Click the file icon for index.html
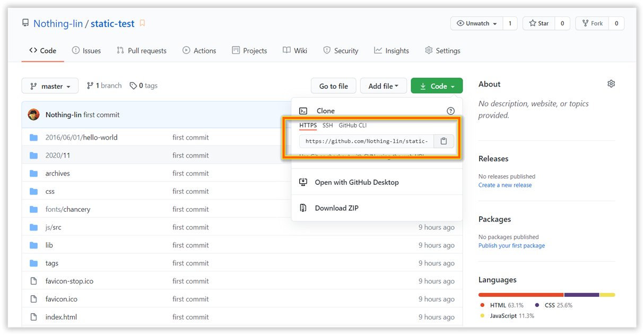Screen dimensions: 644x335 (x=34, y=317)
